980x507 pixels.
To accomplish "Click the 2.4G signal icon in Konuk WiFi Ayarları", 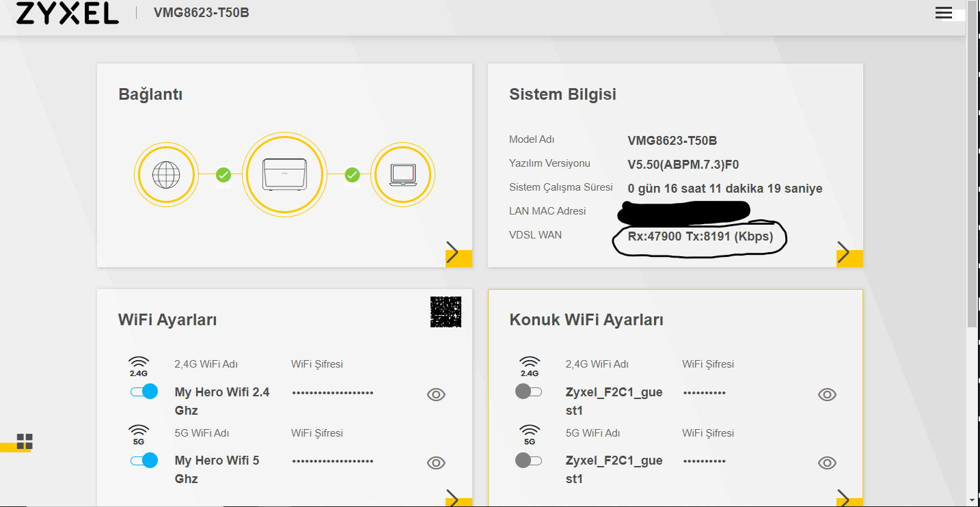I will [x=529, y=366].
